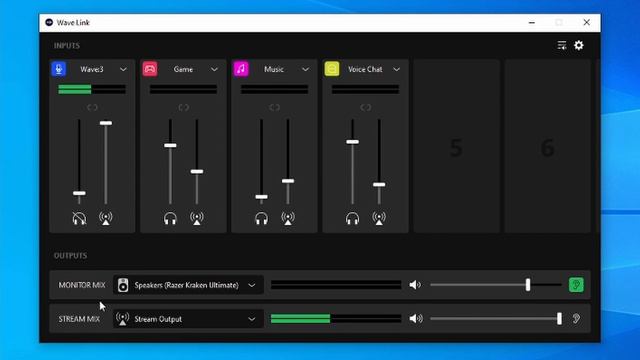This screenshot has width=640, height=360.
Task: Enable Stream Mix listen ear button
Action: click(x=576, y=318)
